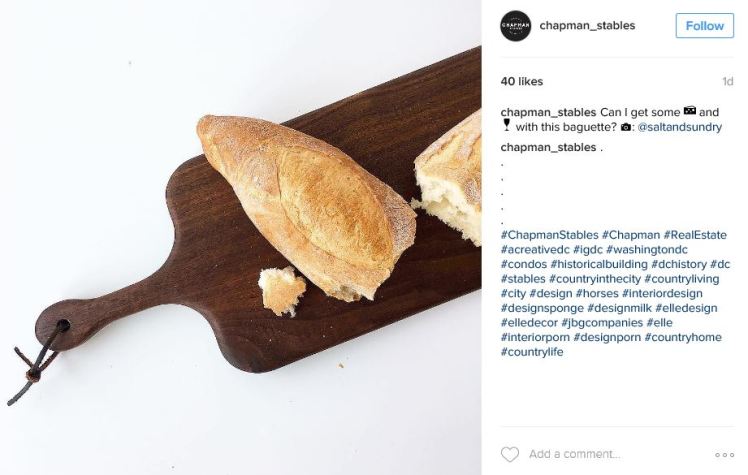The height and width of the screenshot is (475, 748).
Task: Open the #countrylife hashtag
Action: click(532, 352)
